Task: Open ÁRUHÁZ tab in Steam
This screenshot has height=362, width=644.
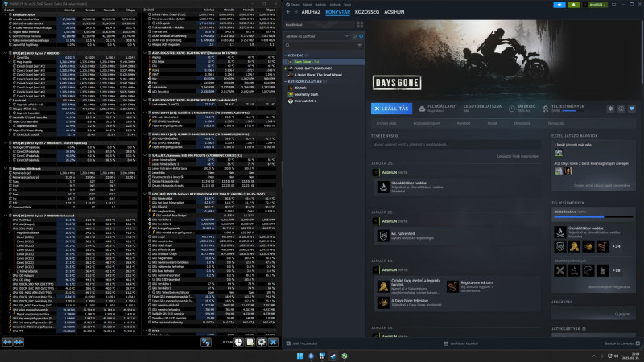Action: 311,12
